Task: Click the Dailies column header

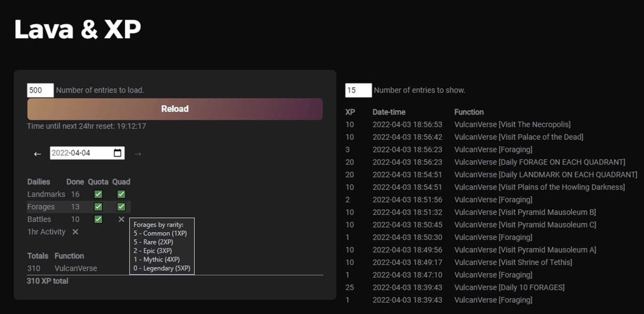Action: 39,182
